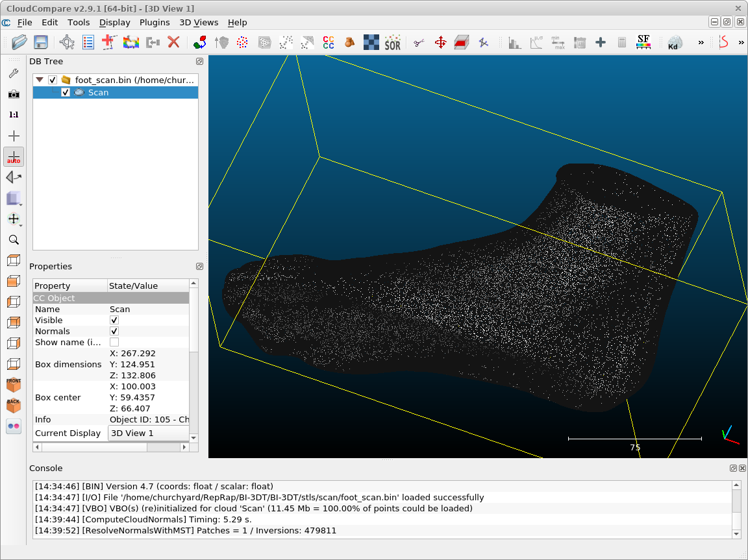Click the Box dimensions X: 267.292 value

(132, 354)
